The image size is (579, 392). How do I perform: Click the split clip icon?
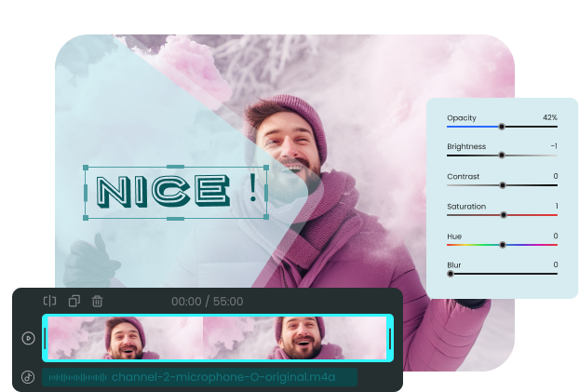pos(50,301)
